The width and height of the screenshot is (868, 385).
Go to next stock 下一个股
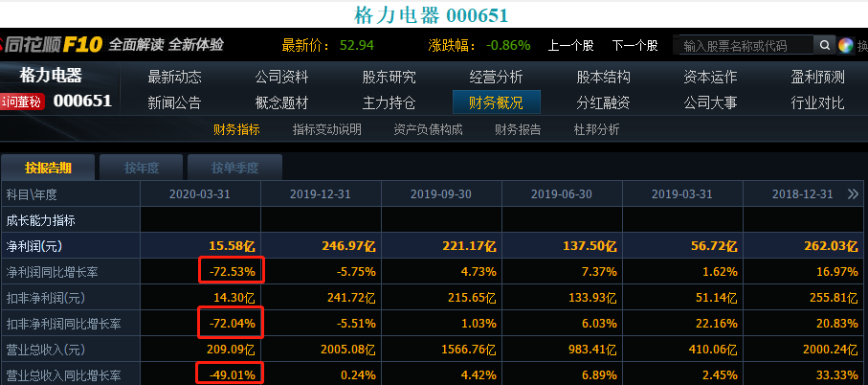(x=634, y=45)
